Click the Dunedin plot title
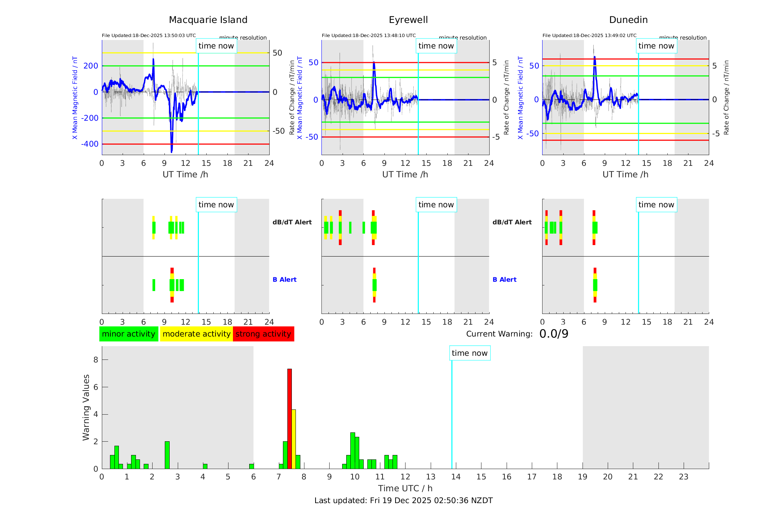This screenshot has width=784, height=532. 628,20
